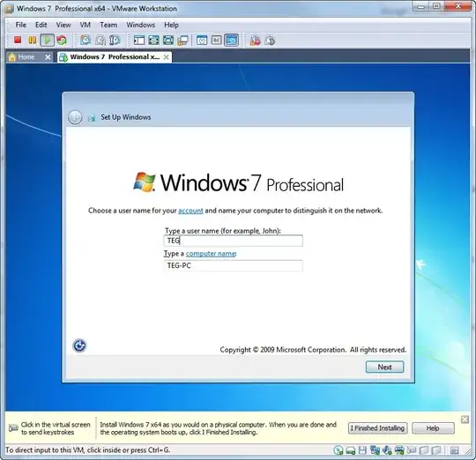Viewport: 476px width, 460px height.
Task: Click the CD/DVD device status bar icon
Action: 338,450
